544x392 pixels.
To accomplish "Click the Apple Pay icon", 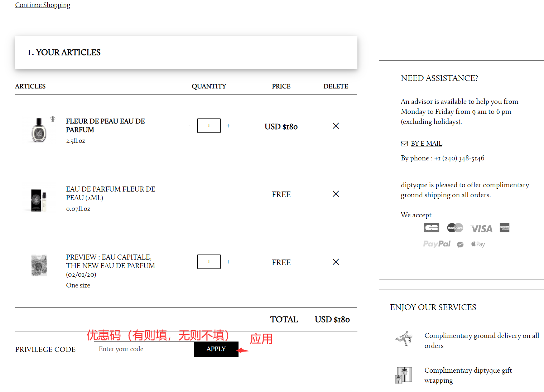I will [478, 244].
